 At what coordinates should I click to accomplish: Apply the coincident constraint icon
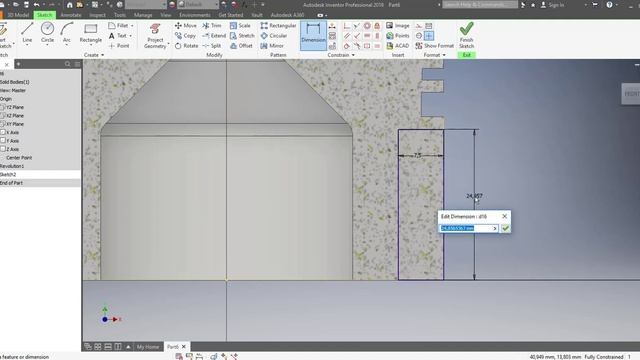[347, 26]
